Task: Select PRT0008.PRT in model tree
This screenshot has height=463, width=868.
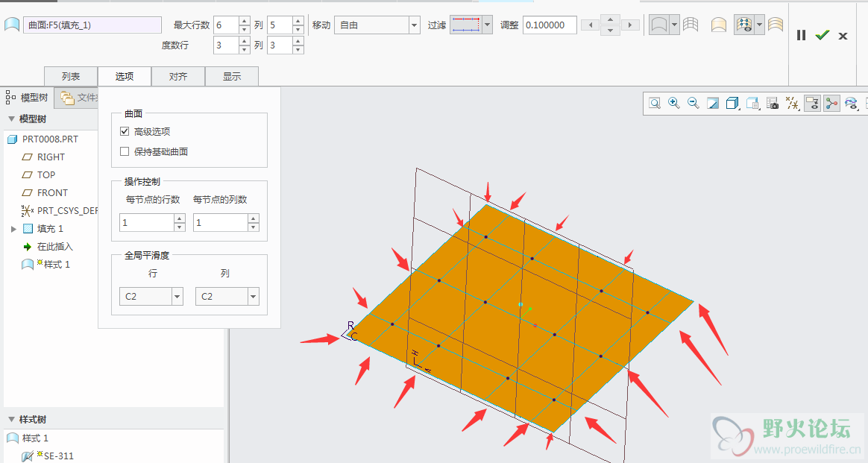Action: [x=50, y=139]
